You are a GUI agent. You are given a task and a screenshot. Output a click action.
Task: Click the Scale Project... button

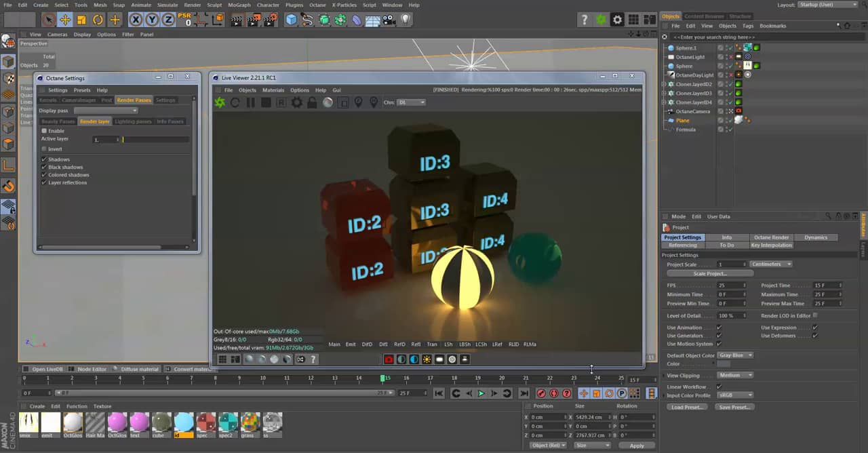point(710,273)
